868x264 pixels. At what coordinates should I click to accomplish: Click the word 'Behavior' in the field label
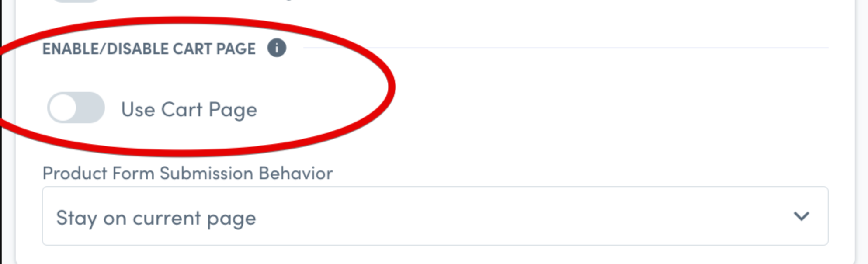pos(295,173)
